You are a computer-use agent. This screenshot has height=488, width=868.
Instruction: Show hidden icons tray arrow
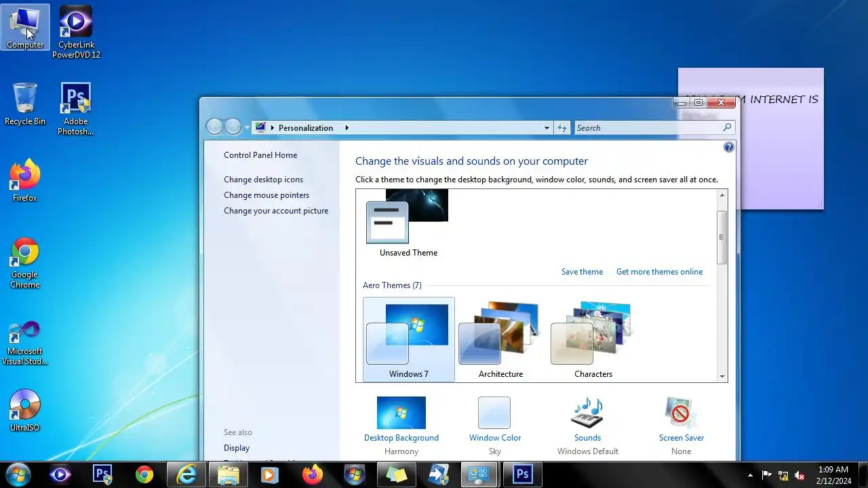click(750, 475)
